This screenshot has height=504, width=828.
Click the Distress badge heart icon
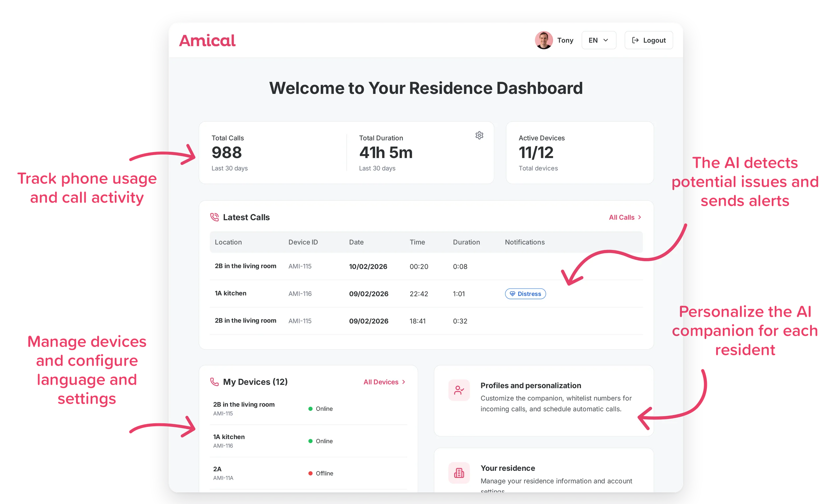coord(512,294)
